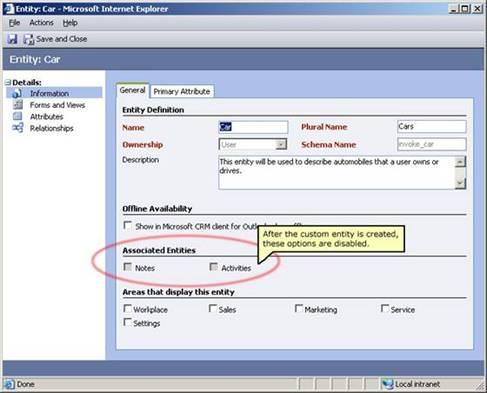This screenshot has width=487, height=393.
Task: Tick the Marketing area checkbox
Action: pyautogui.click(x=299, y=309)
